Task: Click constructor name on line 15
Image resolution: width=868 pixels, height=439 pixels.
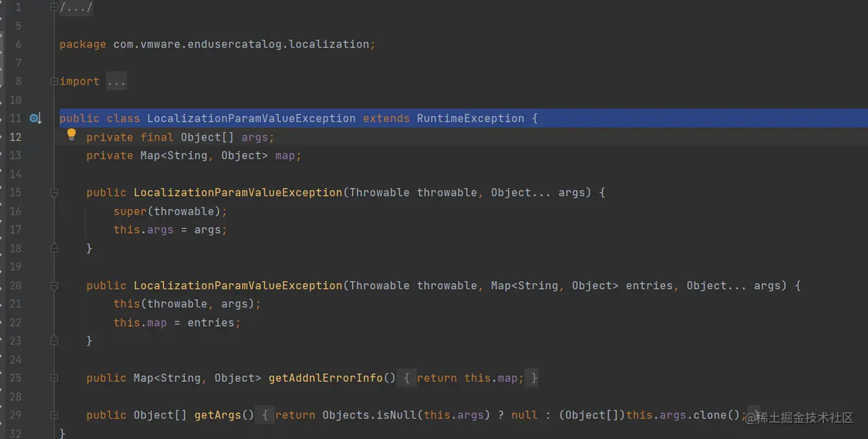Action: tap(238, 193)
